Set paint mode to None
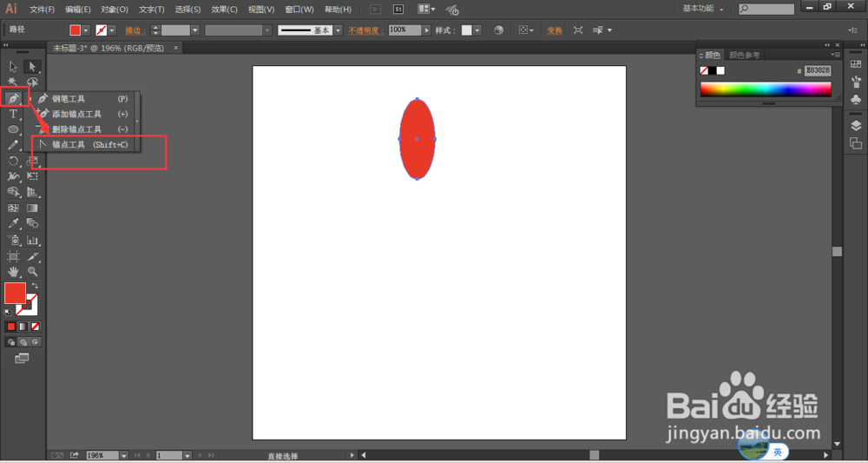The image size is (868, 463). click(x=36, y=327)
